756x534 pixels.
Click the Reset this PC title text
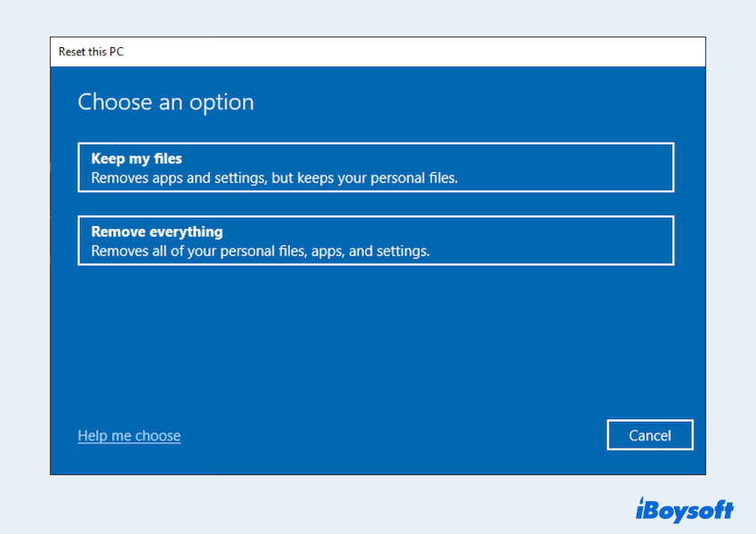(91, 52)
